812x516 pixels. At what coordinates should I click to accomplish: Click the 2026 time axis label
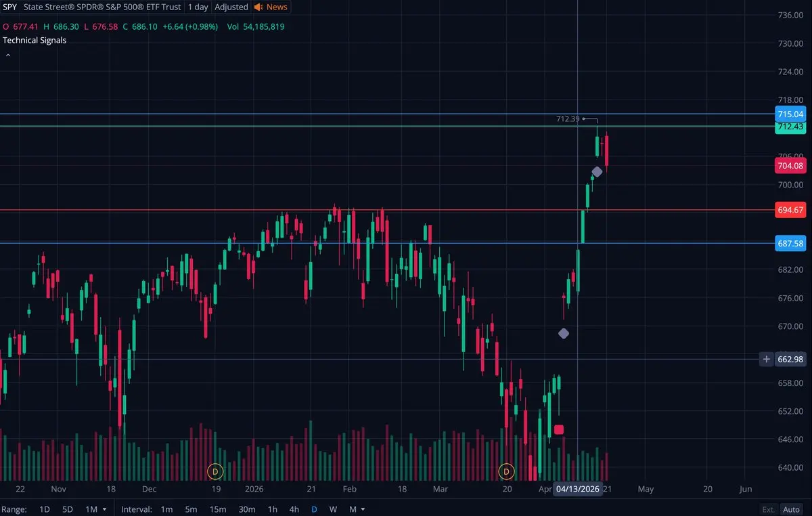254,489
